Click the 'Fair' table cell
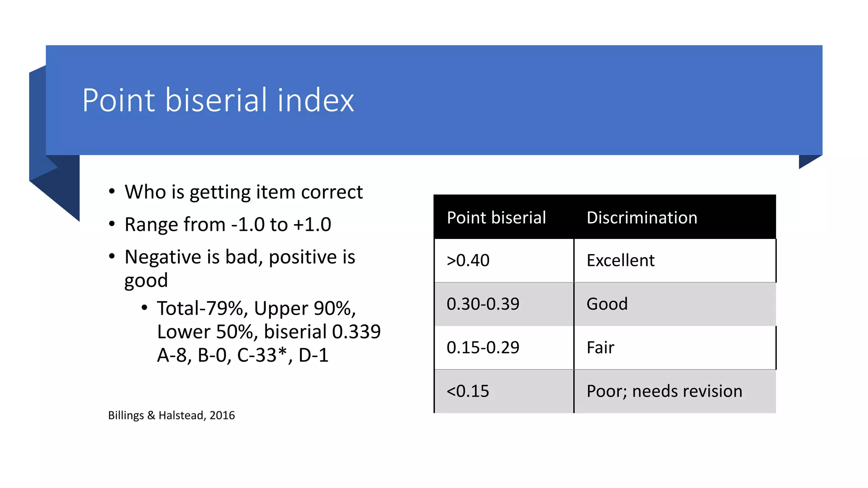This screenshot has height=488, width=868. pyautogui.click(x=675, y=348)
